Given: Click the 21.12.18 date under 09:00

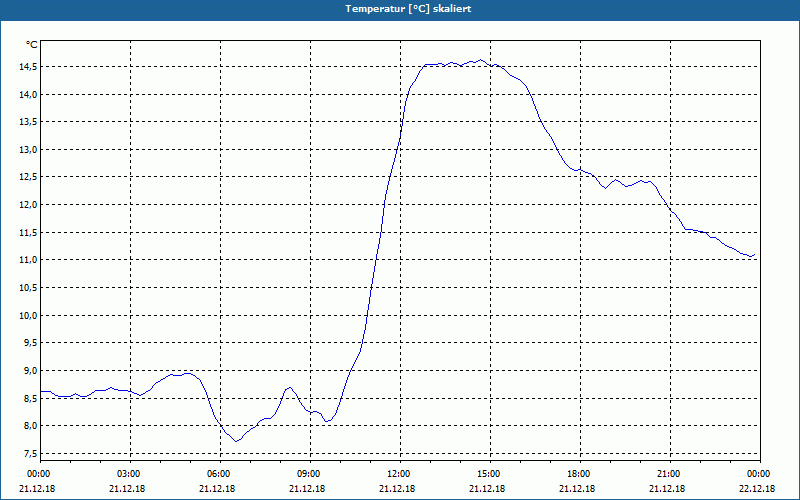Looking at the screenshot, I should [x=307, y=488].
